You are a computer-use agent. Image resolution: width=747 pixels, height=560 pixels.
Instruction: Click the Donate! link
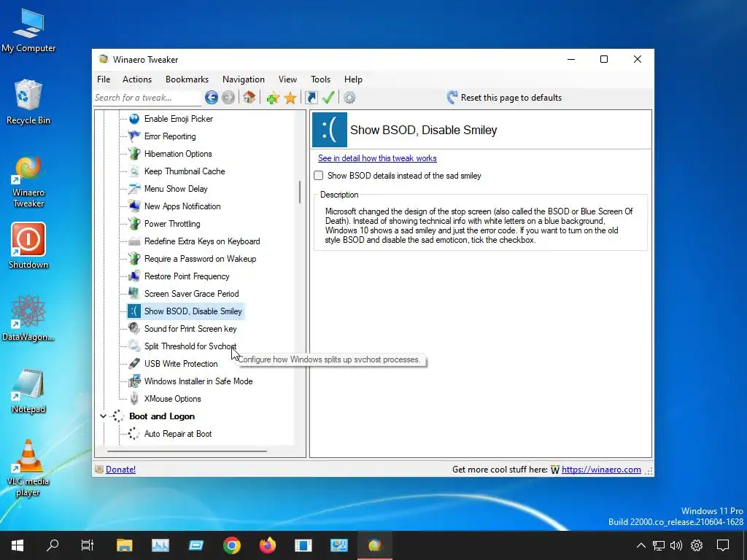click(x=120, y=470)
